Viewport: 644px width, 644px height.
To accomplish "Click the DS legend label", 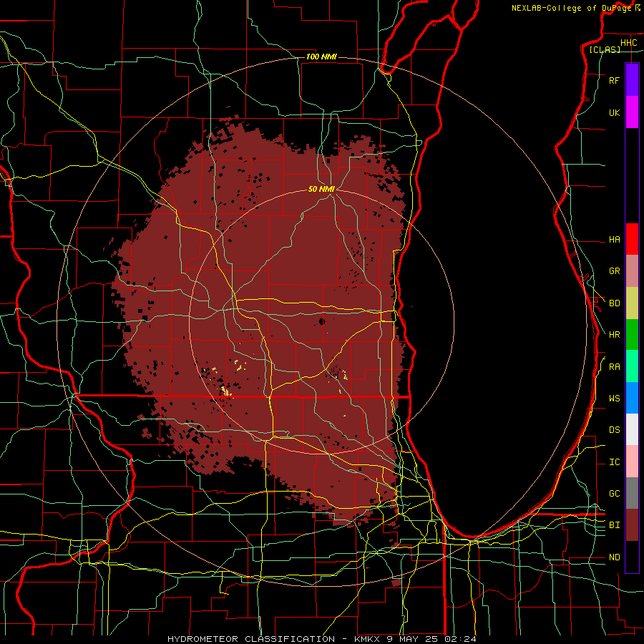I will click(x=614, y=430).
